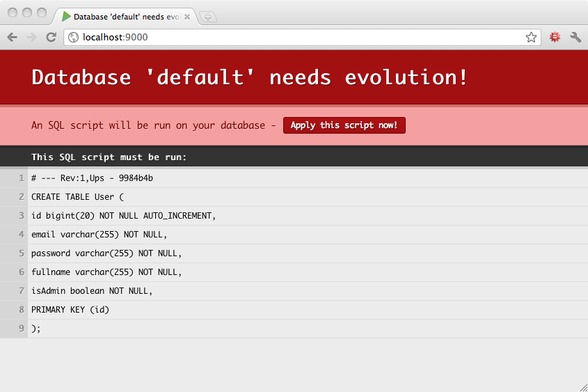Viewport: 588px width, 392px height.
Task: Click the "This SQL script must be run:" header
Action: (109, 157)
